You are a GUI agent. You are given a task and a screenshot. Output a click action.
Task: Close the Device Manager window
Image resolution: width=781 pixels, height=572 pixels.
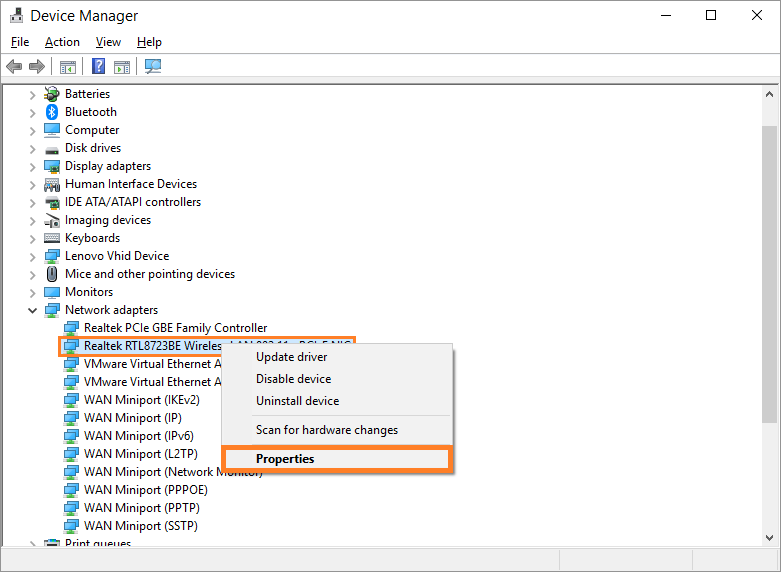757,15
